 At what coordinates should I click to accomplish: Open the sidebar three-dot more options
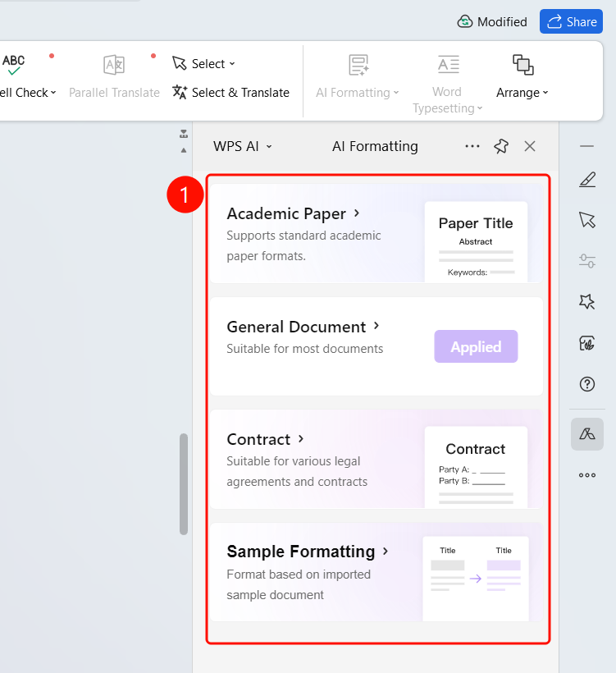(586, 475)
